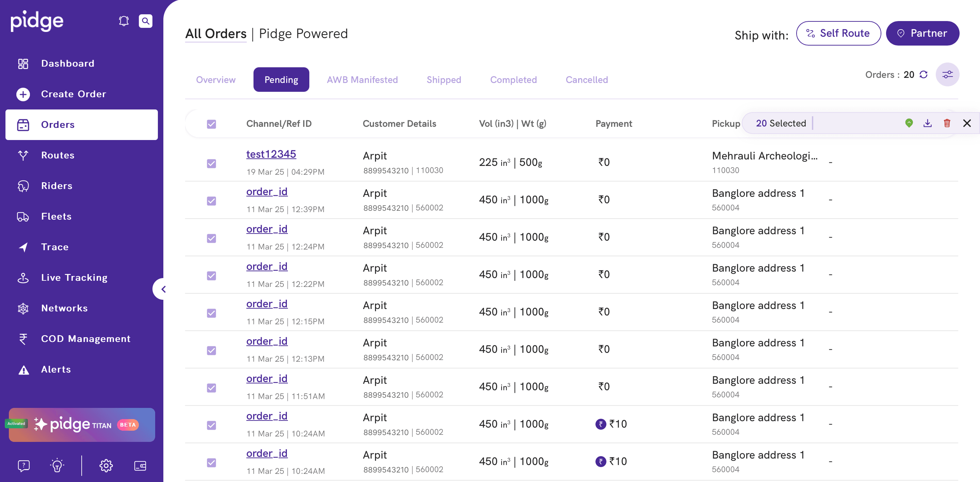Open the filter settings icon
Viewport: 980px width, 482px height.
[x=947, y=74]
